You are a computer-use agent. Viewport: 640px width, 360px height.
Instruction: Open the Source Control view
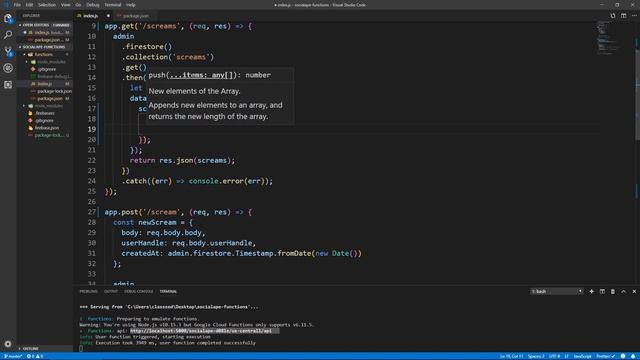[x=8, y=51]
